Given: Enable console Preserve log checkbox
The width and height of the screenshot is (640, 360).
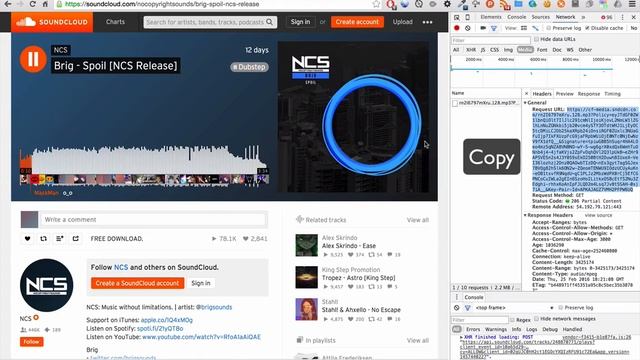Looking at the screenshot, I should 561,308.
